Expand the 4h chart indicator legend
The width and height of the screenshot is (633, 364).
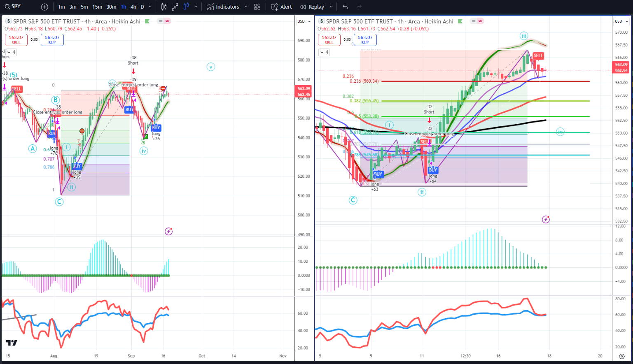point(11,52)
